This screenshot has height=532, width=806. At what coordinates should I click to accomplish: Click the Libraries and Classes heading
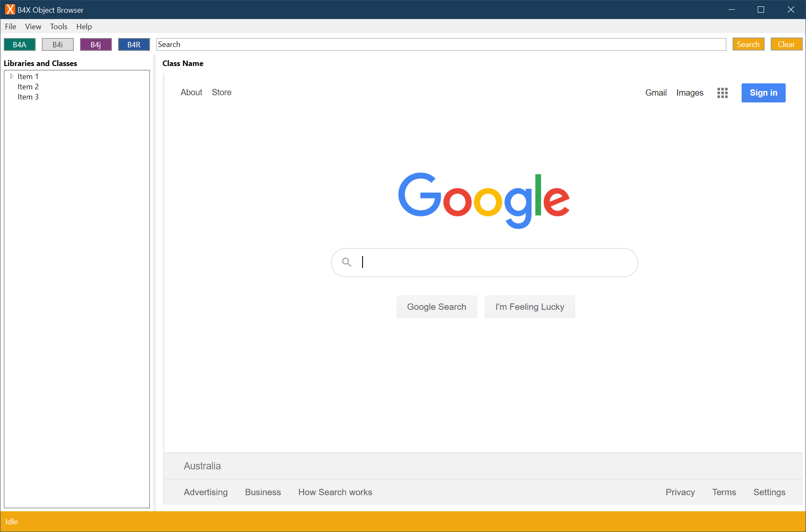(41, 63)
